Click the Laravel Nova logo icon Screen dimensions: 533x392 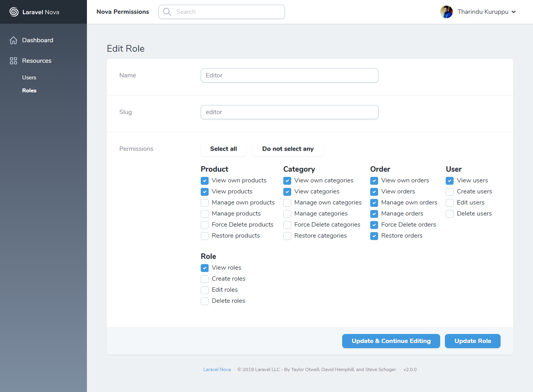[x=14, y=12]
